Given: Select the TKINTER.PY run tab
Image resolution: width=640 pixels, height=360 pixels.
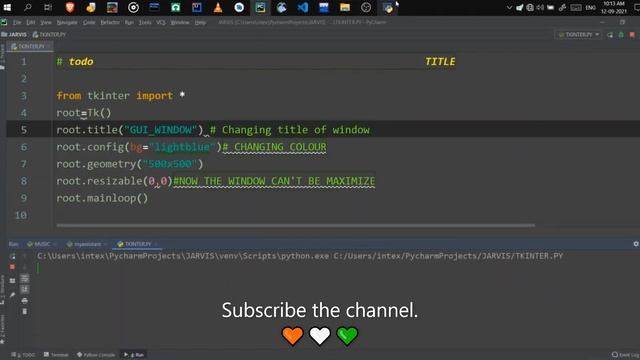Looking at the screenshot, I should [x=137, y=244].
